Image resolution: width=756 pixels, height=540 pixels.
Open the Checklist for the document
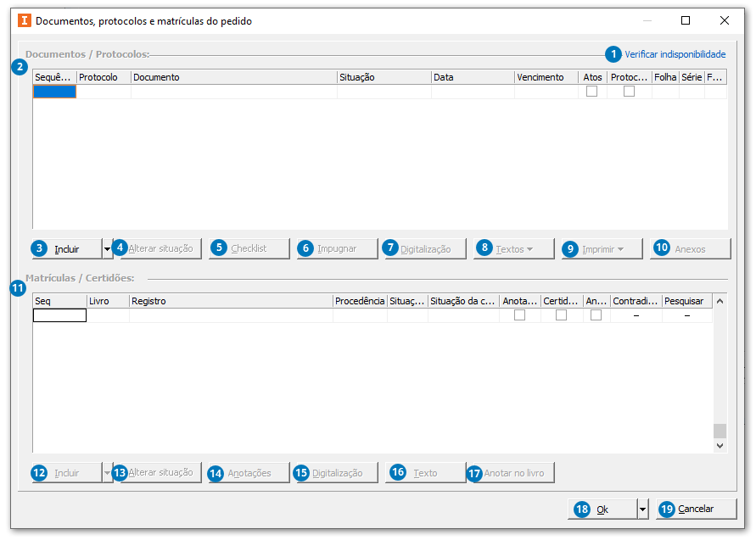tap(248, 248)
